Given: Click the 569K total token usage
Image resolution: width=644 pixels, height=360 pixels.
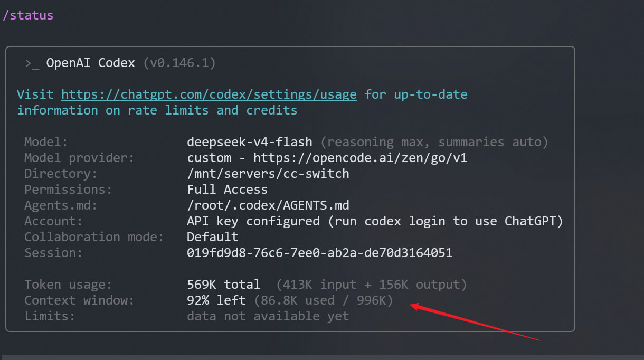Looking at the screenshot, I should [224, 285].
